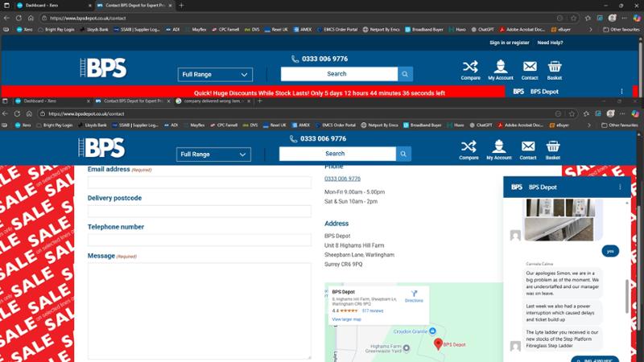
Task: Click BPS logo in the contact-form window
Action: tap(102, 147)
